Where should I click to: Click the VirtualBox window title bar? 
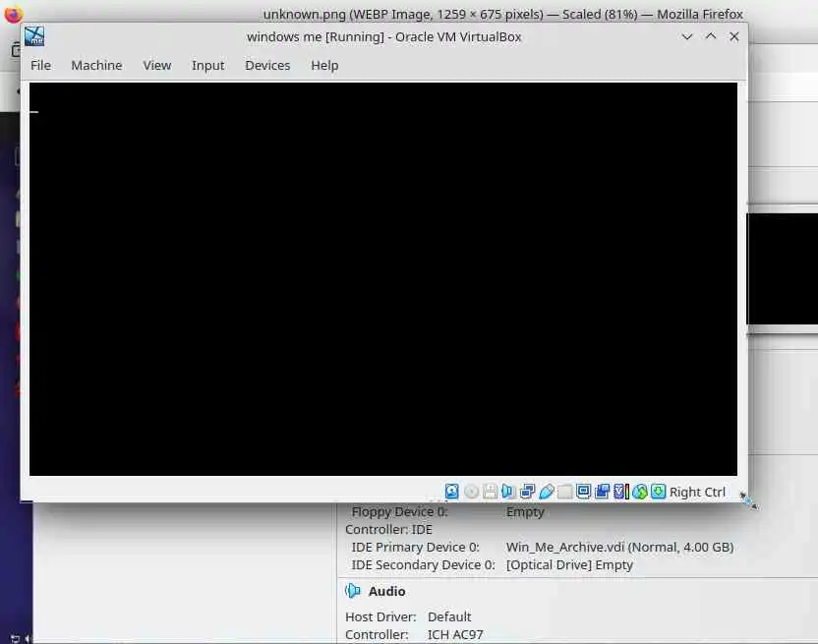384,36
